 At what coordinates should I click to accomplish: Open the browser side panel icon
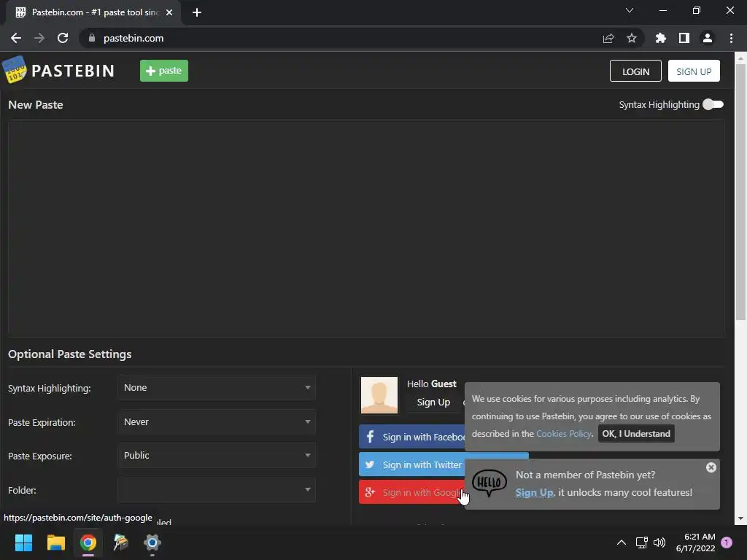pyautogui.click(x=684, y=38)
